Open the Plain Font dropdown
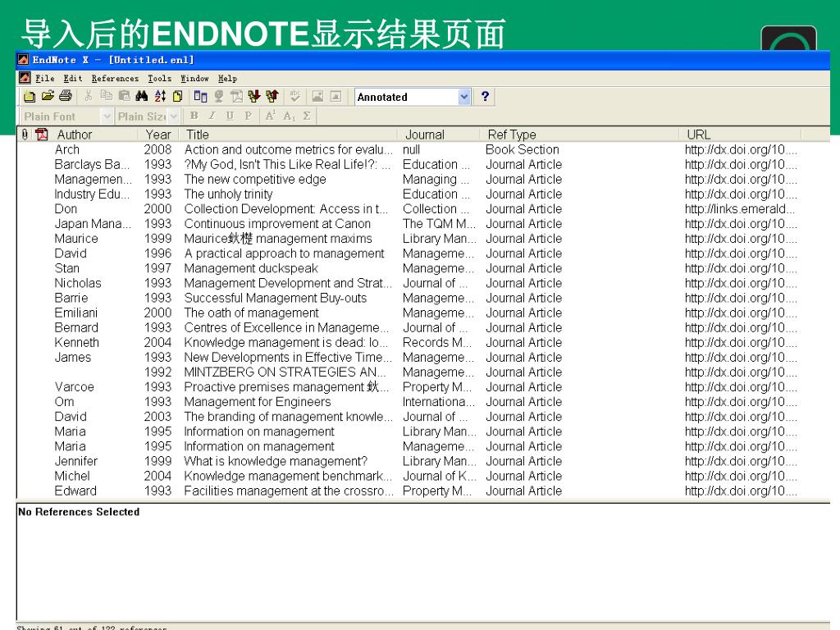Image resolution: width=840 pixels, height=630 pixels. click(x=107, y=116)
